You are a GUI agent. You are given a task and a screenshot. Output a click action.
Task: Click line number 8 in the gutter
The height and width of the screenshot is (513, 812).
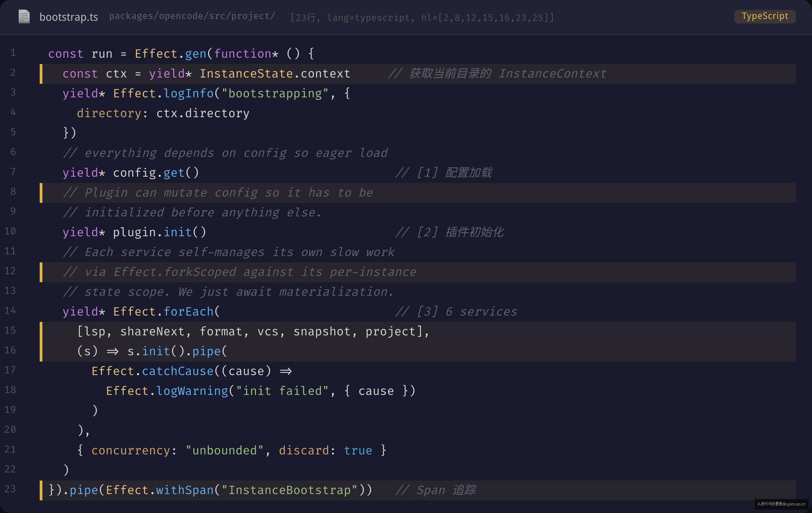pos(13,192)
